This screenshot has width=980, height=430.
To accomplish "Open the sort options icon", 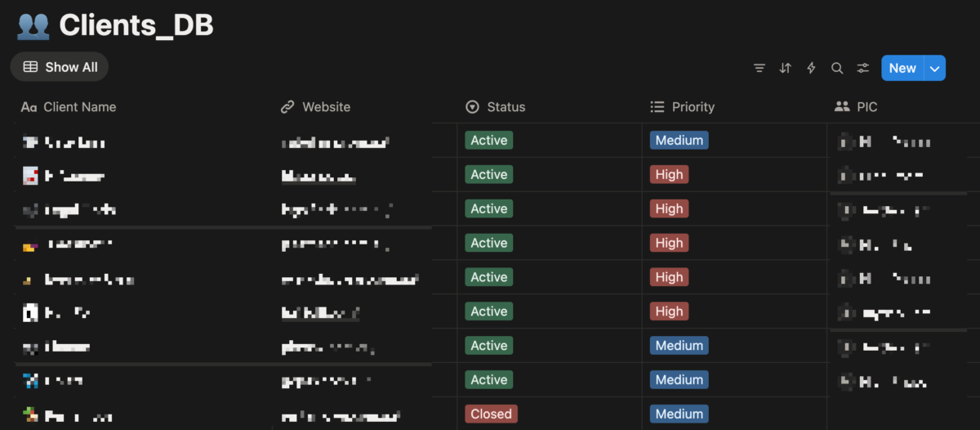I will pos(785,69).
